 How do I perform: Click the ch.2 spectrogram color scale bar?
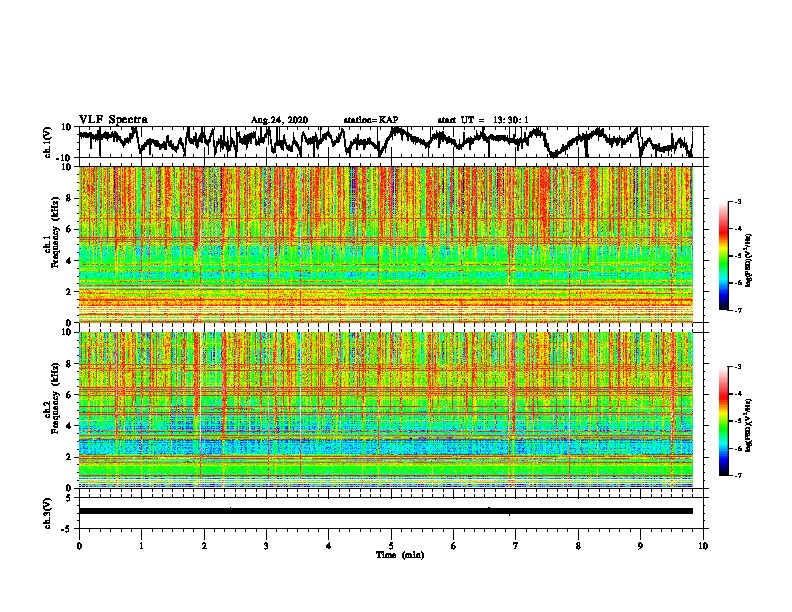pos(723,421)
